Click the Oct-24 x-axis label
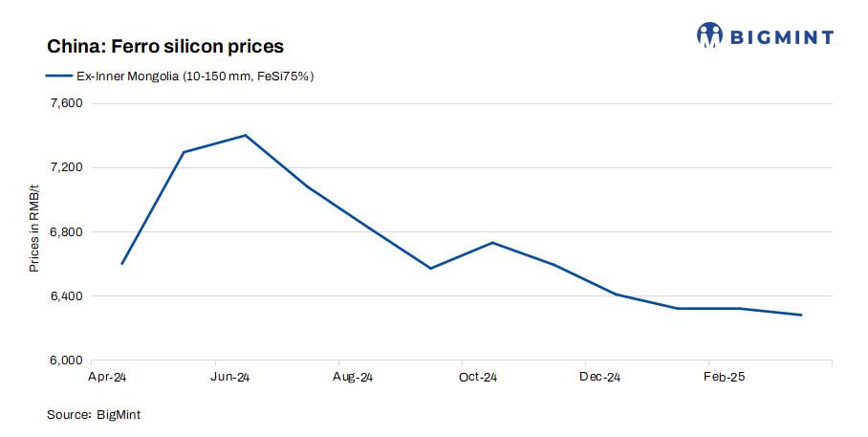 point(476,378)
